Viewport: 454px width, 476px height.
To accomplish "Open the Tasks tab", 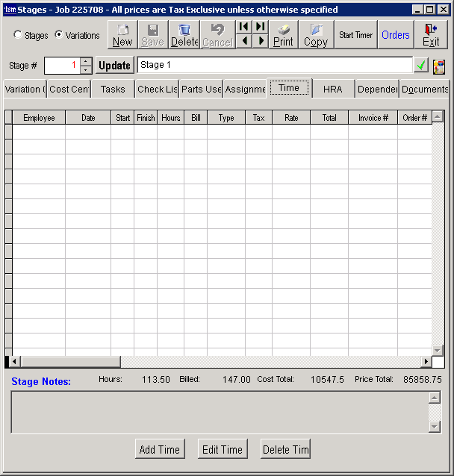I will [113, 89].
